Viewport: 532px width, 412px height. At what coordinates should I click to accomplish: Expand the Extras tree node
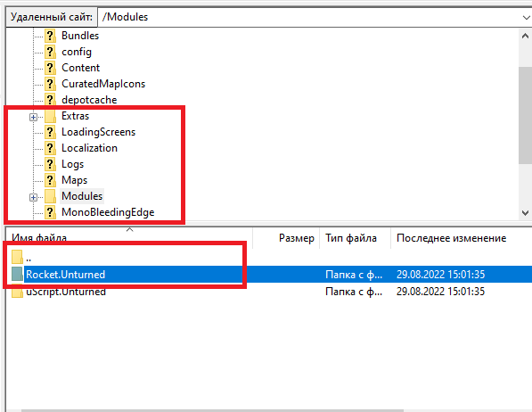coord(33,117)
